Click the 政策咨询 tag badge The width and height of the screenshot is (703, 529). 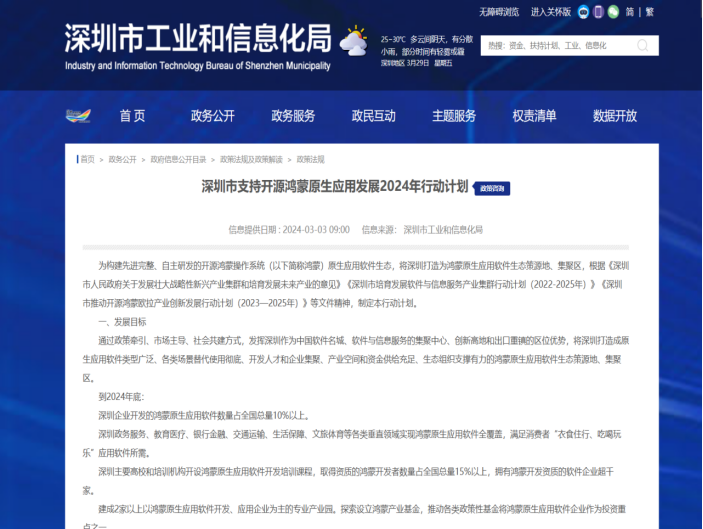[492, 188]
